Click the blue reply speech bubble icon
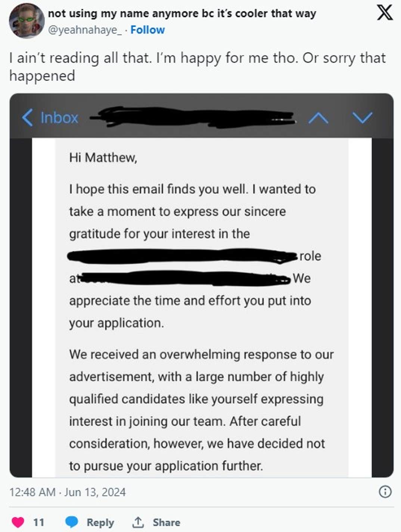 [71, 522]
